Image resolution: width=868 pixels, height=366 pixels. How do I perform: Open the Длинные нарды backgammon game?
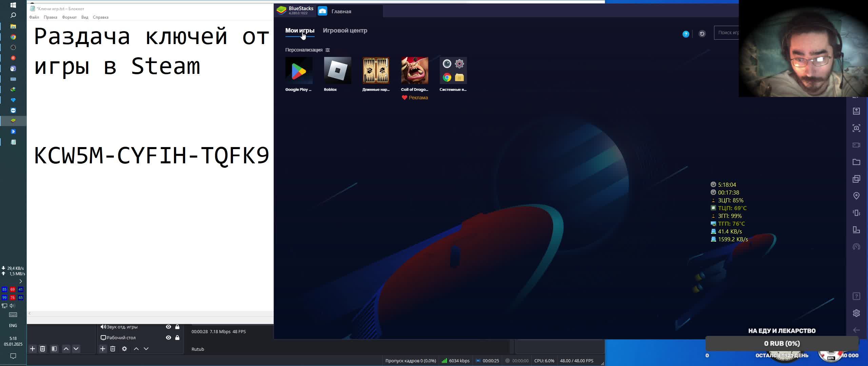pyautogui.click(x=376, y=70)
